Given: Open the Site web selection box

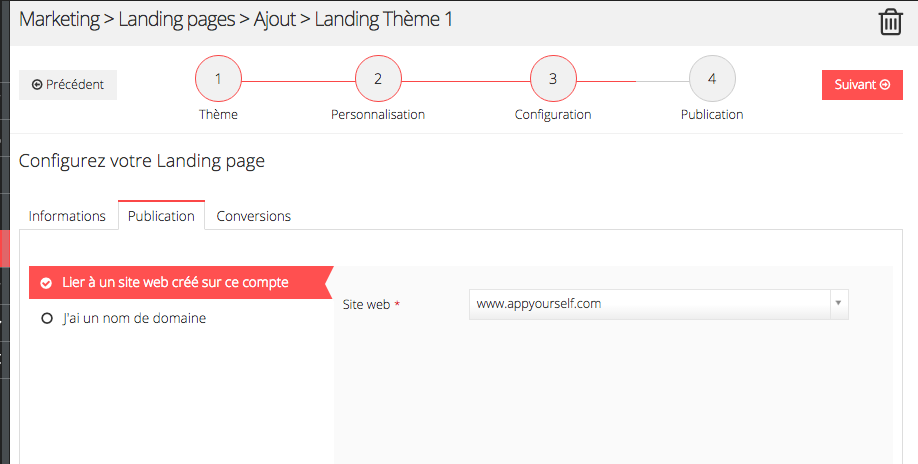Looking at the screenshot, I should (x=650, y=304).
